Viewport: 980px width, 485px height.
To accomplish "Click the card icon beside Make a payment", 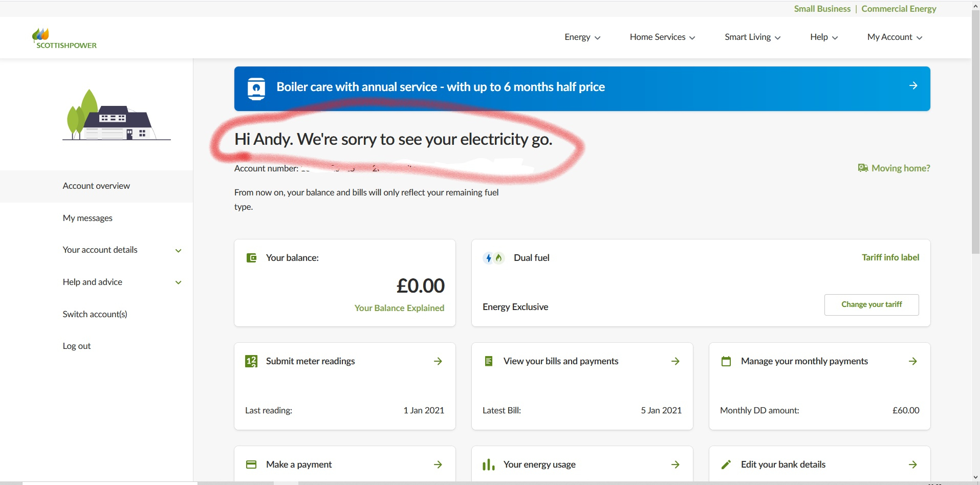I will point(251,465).
